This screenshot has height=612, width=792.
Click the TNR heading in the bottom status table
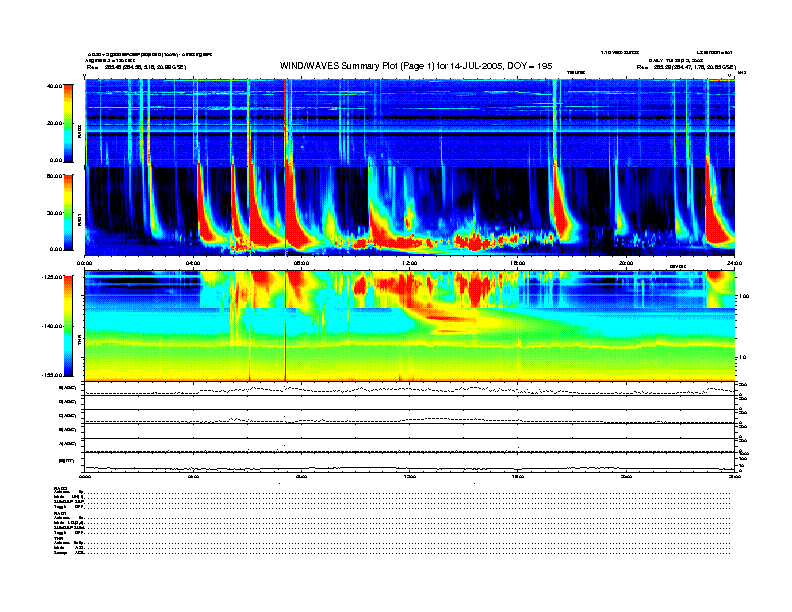pyautogui.click(x=57, y=538)
